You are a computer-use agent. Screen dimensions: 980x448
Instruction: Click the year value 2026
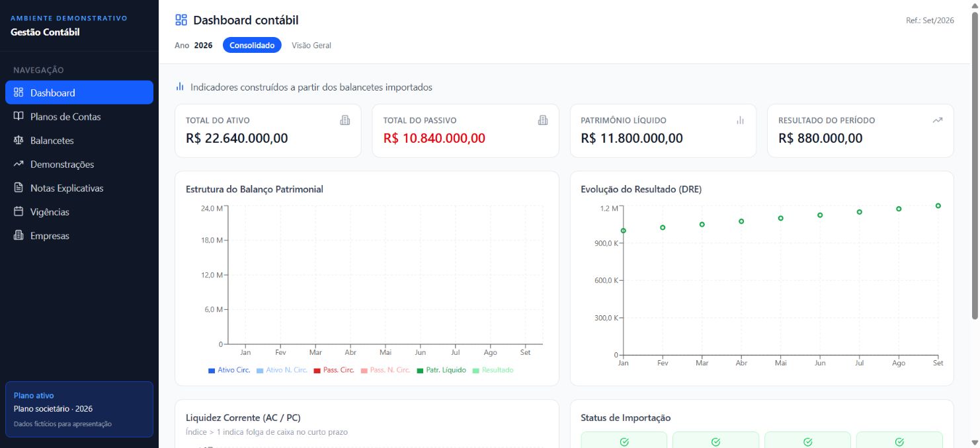coord(203,46)
